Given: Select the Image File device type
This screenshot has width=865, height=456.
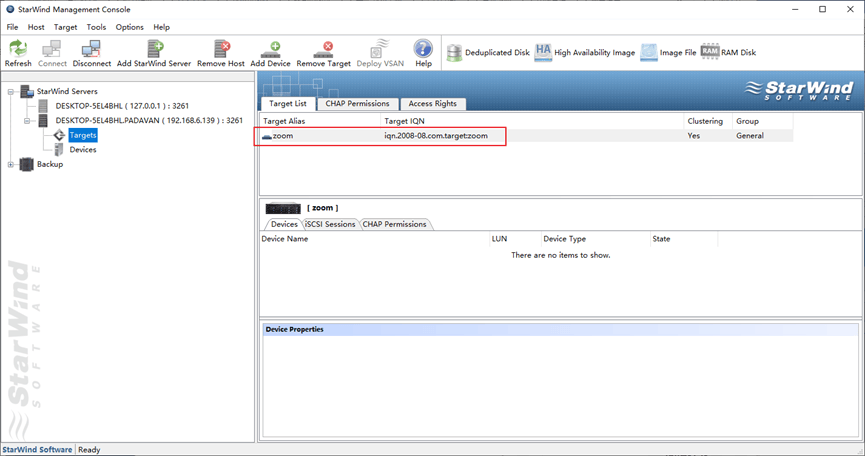Looking at the screenshot, I should tap(669, 52).
